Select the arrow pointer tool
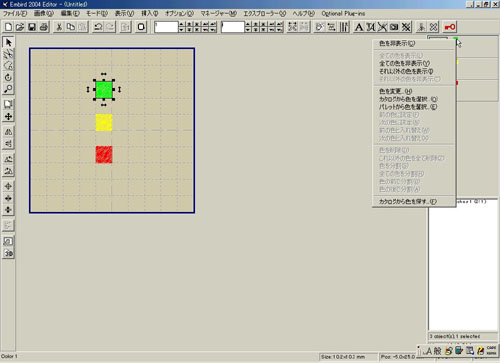Viewport: 500px width, 363px height. (x=8, y=42)
